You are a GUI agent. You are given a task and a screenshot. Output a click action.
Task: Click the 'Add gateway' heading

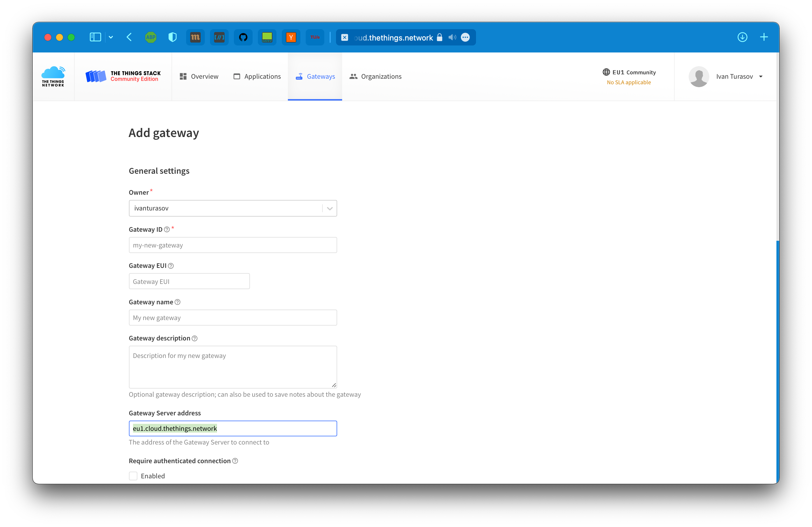pos(164,133)
